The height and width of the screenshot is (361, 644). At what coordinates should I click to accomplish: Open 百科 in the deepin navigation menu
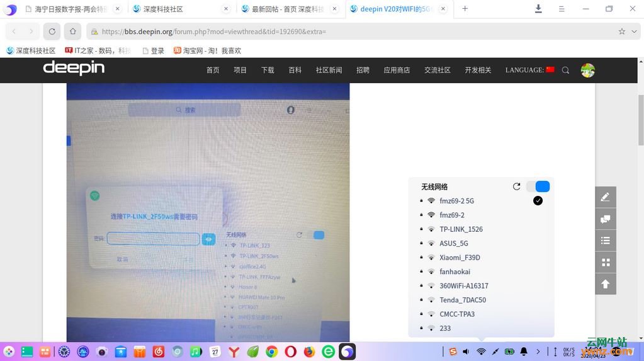pos(295,71)
